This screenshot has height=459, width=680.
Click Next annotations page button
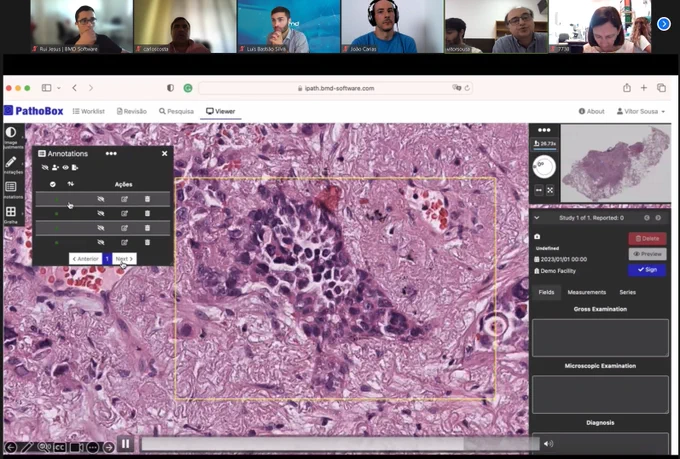(124, 259)
